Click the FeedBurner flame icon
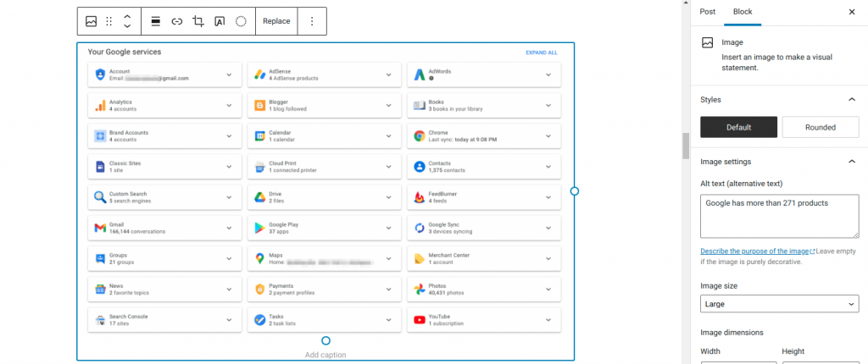The height and width of the screenshot is (364, 868). pos(419,197)
